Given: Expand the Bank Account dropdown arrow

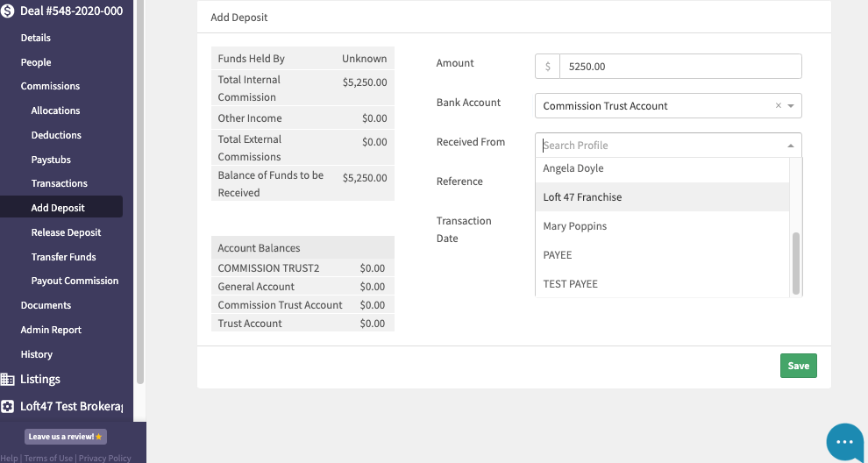Looking at the screenshot, I should click(x=791, y=106).
